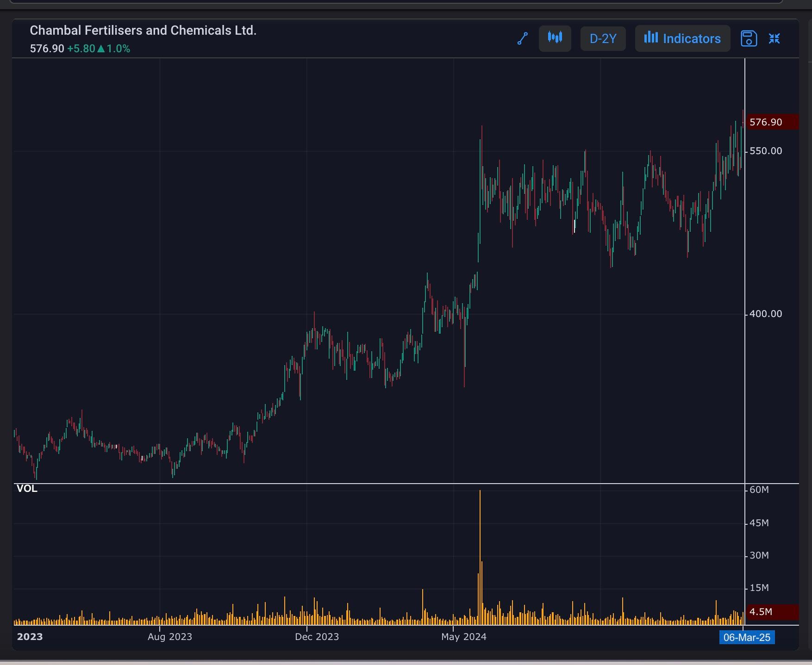Open the D-2Y timeframe dropdown
The image size is (812, 665).
(x=603, y=38)
